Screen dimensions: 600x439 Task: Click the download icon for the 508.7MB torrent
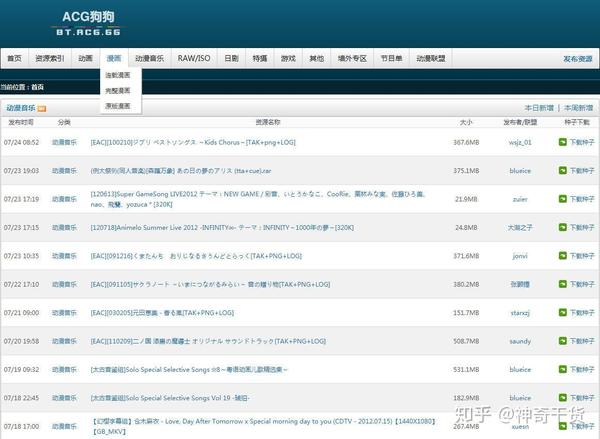pos(562,341)
